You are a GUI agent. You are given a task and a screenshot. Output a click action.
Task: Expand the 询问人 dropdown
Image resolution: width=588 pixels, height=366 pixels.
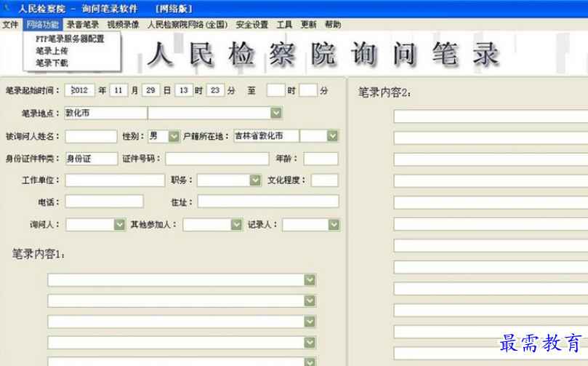point(119,225)
